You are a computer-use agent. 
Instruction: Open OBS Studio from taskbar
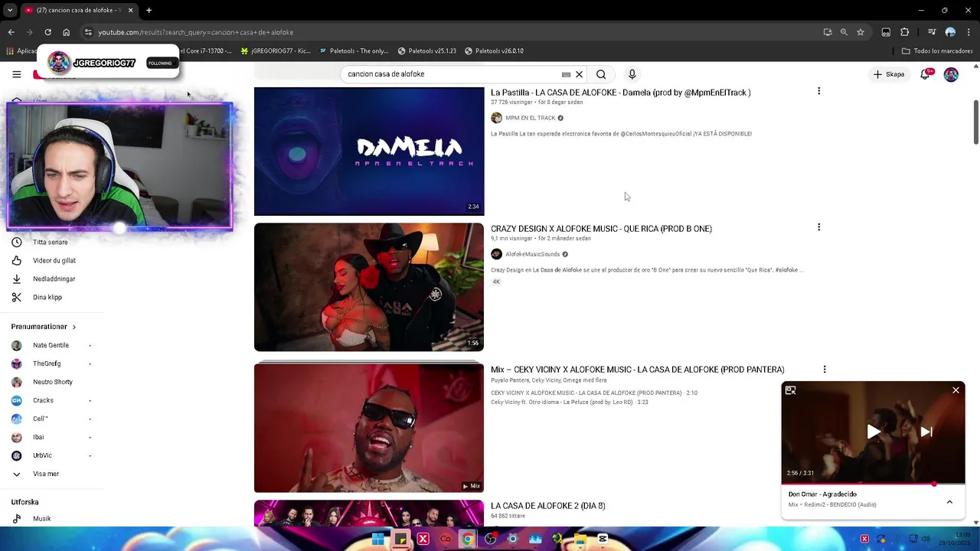point(491,540)
